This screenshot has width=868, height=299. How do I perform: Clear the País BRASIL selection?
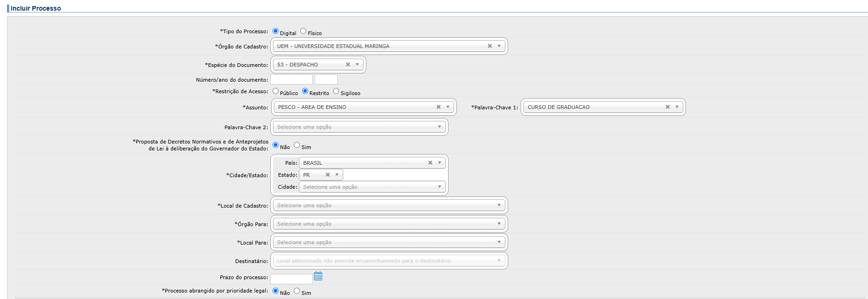point(430,163)
